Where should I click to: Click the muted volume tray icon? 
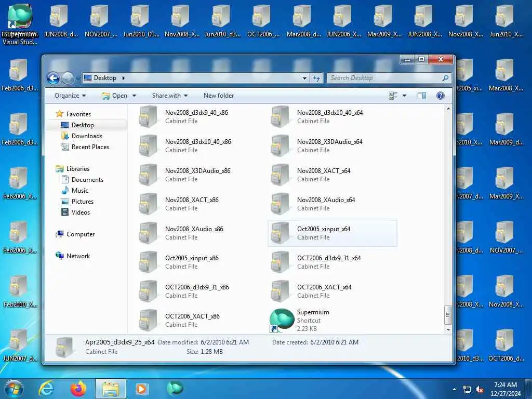[480, 390]
